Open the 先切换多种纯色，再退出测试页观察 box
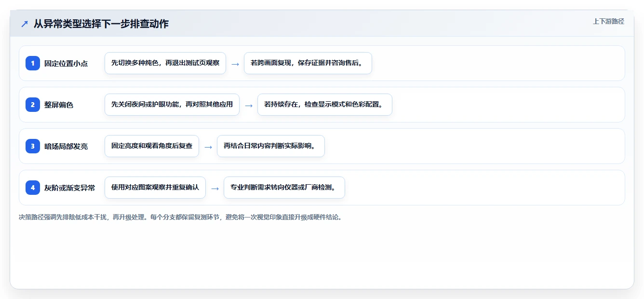Screen dimensions: 644x299 point(165,63)
